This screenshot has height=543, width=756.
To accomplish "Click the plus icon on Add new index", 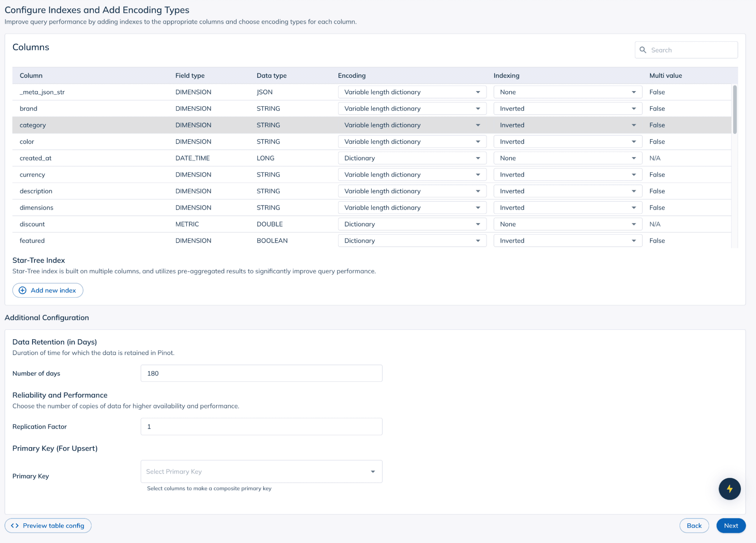I will pos(22,290).
